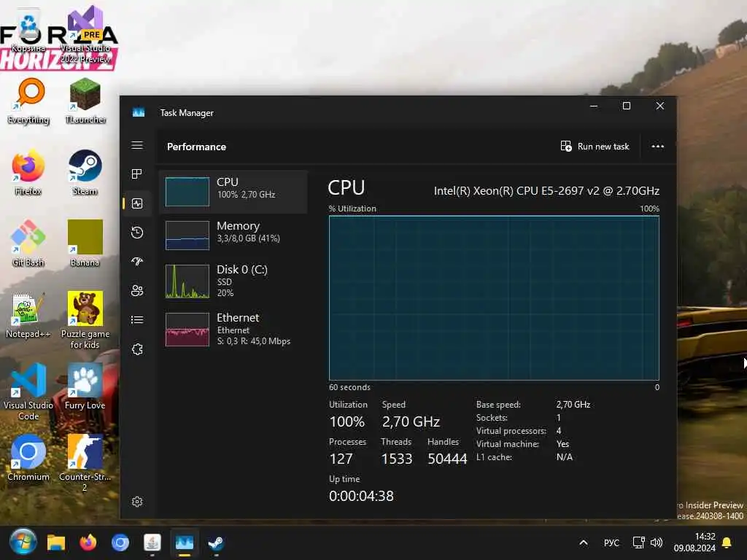This screenshot has height=560, width=747.
Task: Open Task Manager hamburger navigation menu
Action: pos(137,145)
